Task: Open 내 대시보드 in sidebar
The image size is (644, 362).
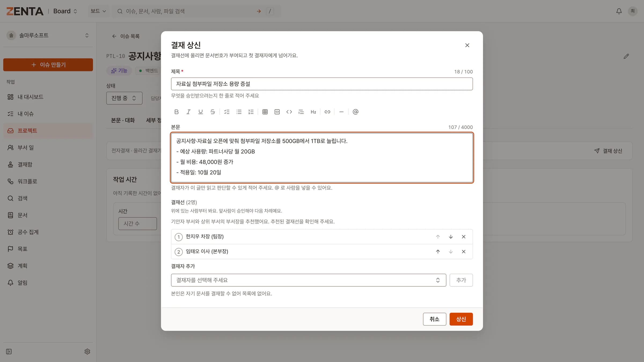Action: coord(48,97)
